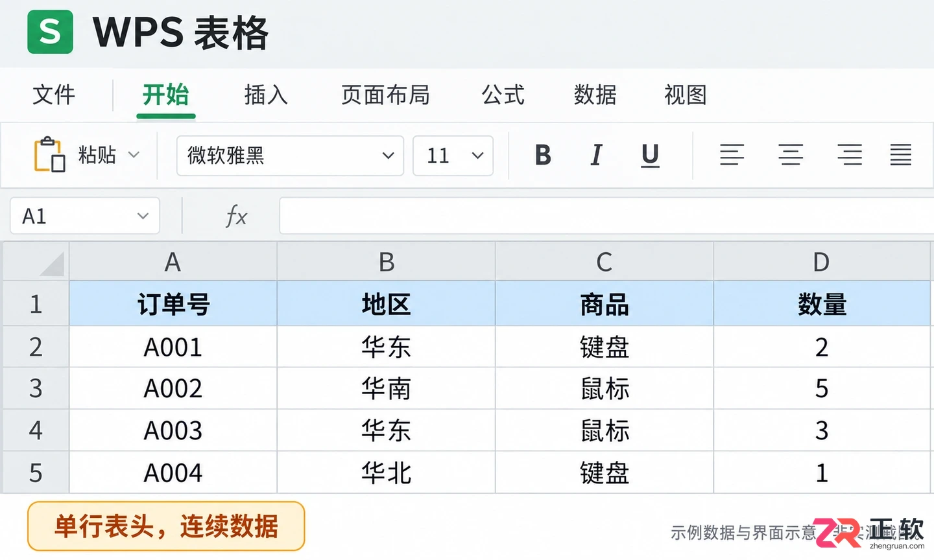The height and width of the screenshot is (560, 934).
Task: Click the 单行表头,连续数据 label
Action: (166, 526)
